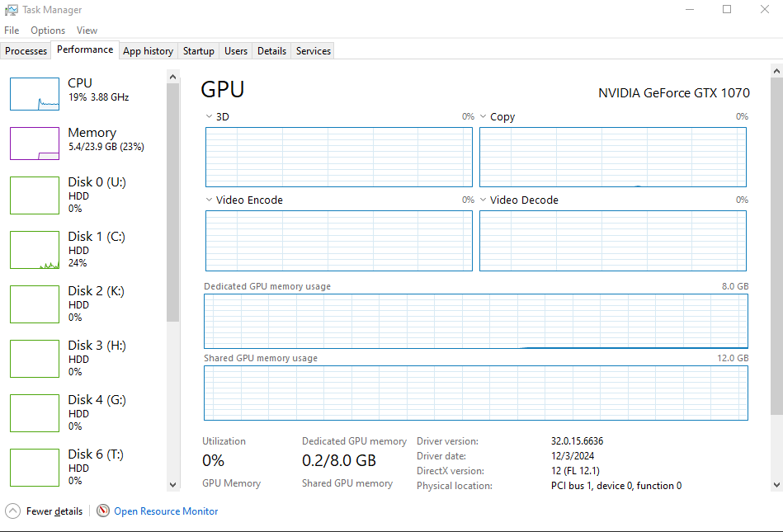Switch to the Startup tab

click(x=199, y=51)
